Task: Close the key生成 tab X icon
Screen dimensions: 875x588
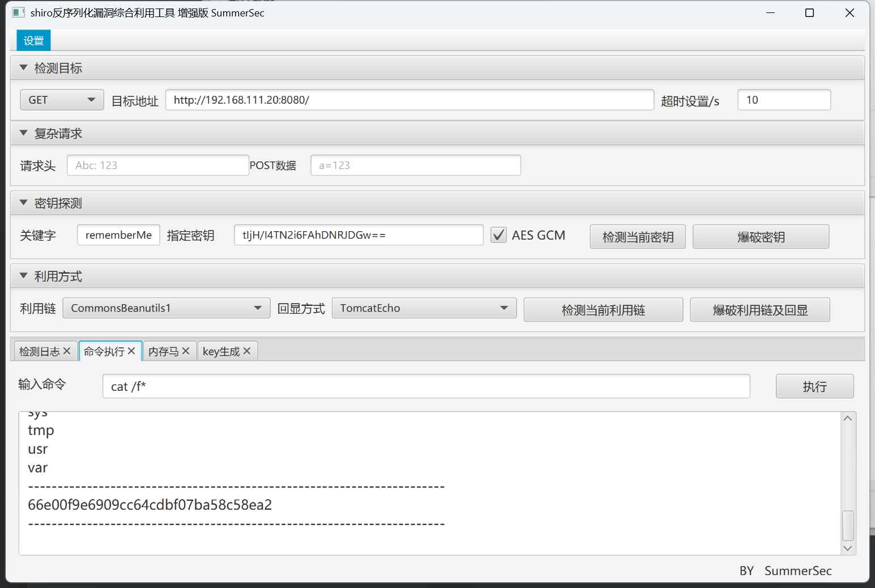Action: pos(247,351)
